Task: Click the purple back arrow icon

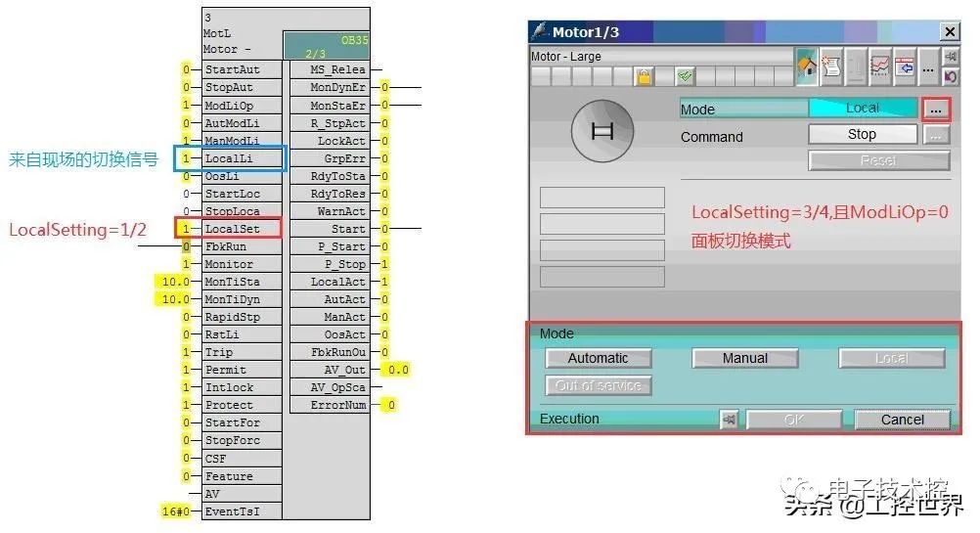Action: pos(951,76)
